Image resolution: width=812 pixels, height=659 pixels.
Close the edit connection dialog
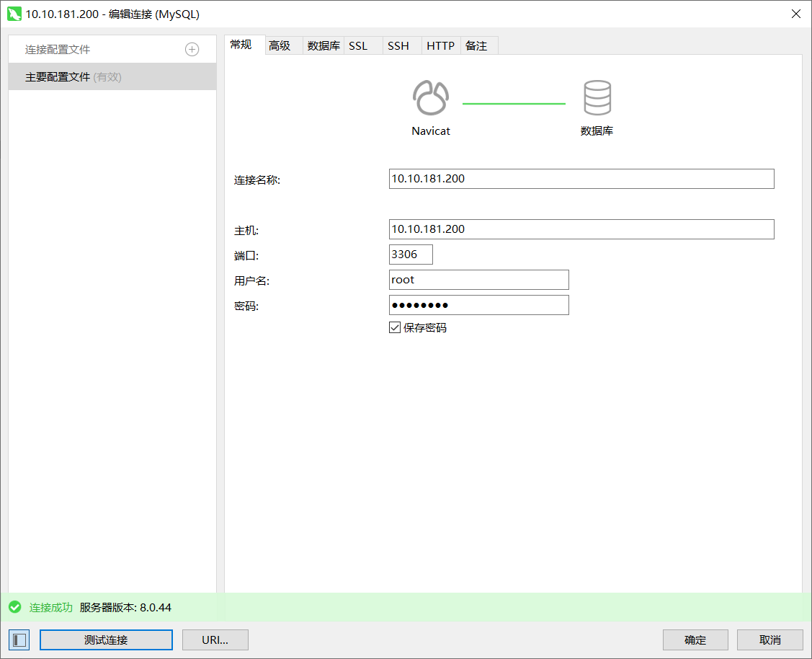(796, 14)
